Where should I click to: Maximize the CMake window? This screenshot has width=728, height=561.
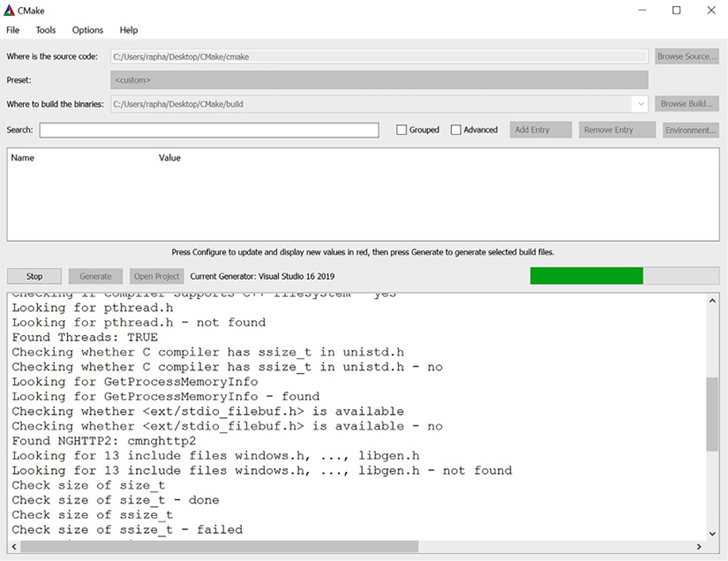tap(677, 11)
